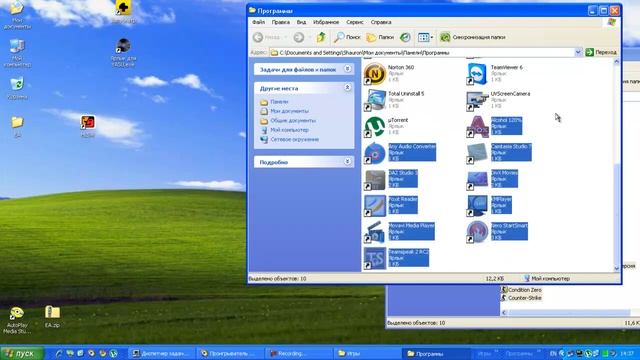Viewport: 640px width, 360px height.
Task: Click the file list scroll-down arrow
Action: (617, 268)
